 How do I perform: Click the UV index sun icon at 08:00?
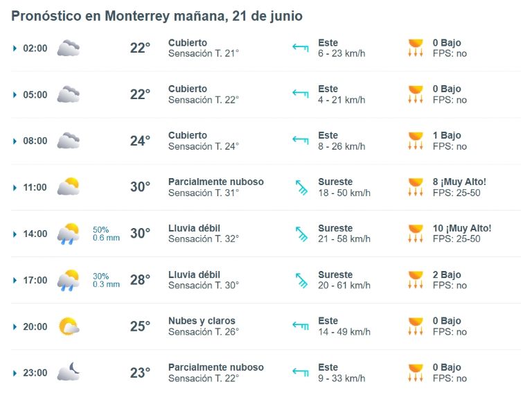pyautogui.click(x=416, y=141)
